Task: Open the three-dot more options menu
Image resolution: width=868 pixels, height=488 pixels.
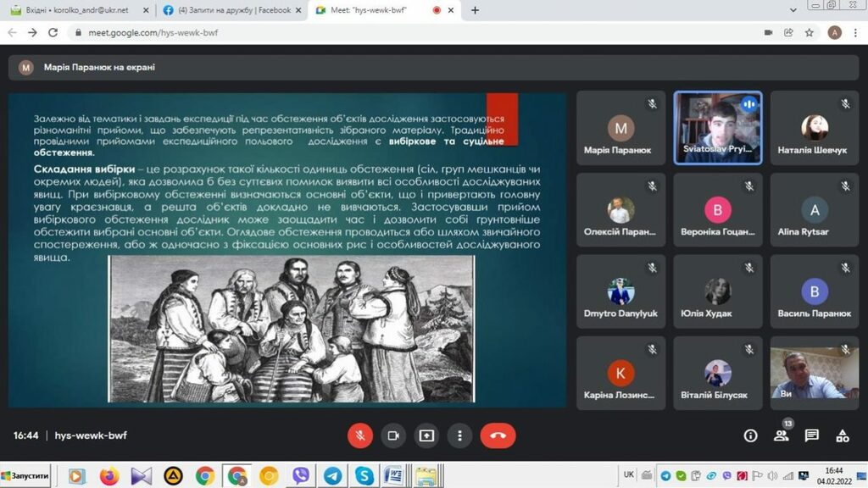Action: pos(459,435)
